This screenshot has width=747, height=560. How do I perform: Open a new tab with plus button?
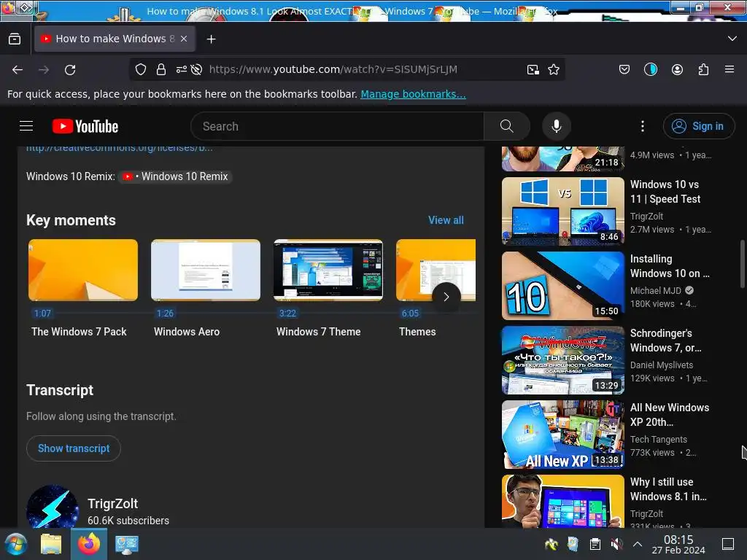point(211,39)
